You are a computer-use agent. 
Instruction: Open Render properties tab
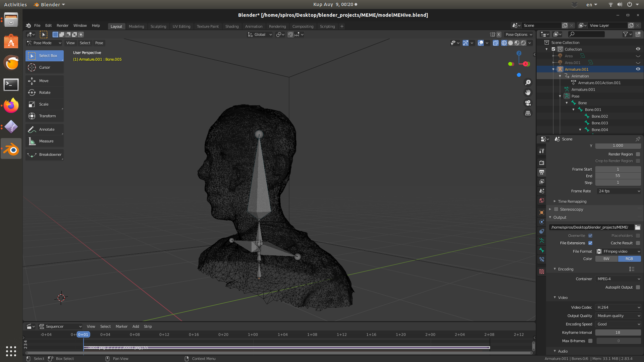point(542,163)
